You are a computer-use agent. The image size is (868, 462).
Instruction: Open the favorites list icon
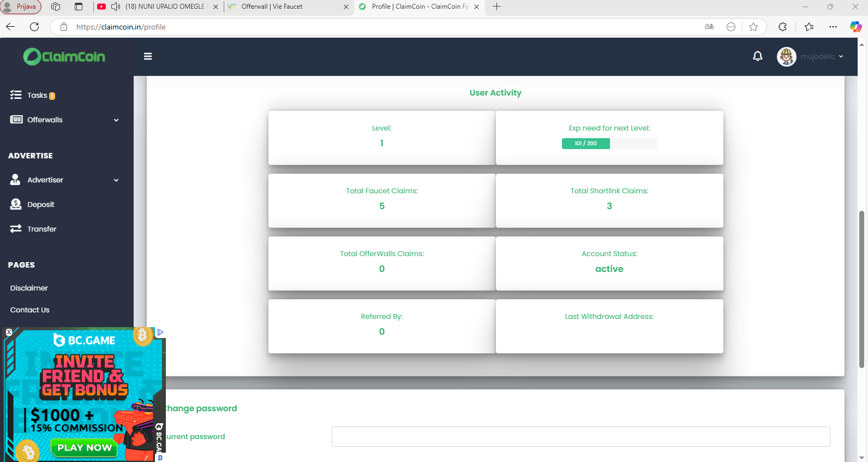point(809,27)
